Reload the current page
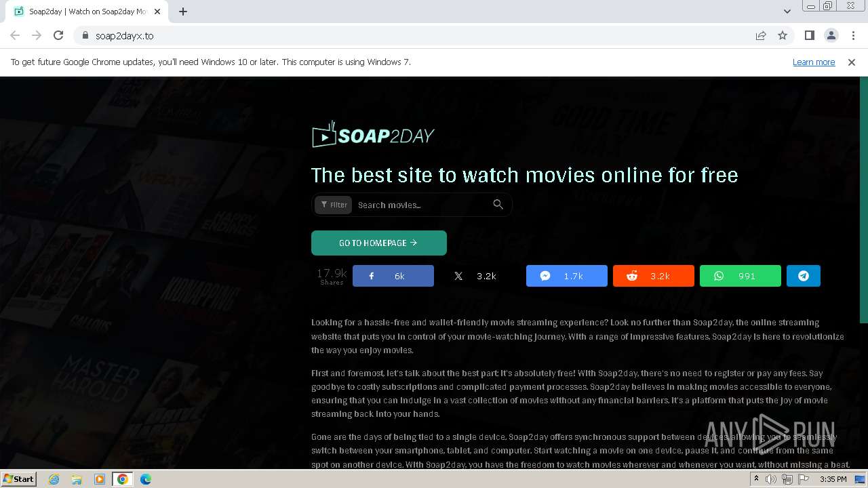The image size is (868, 488). tap(58, 35)
